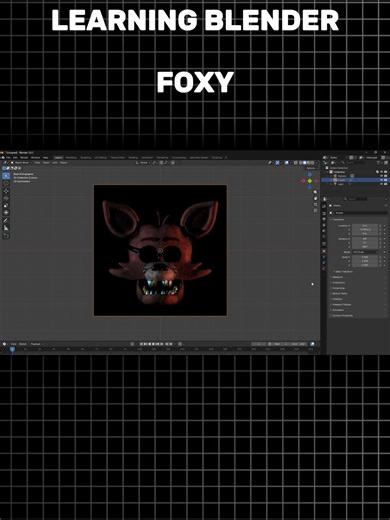Select the Rotate tool

click(x=6, y=198)
